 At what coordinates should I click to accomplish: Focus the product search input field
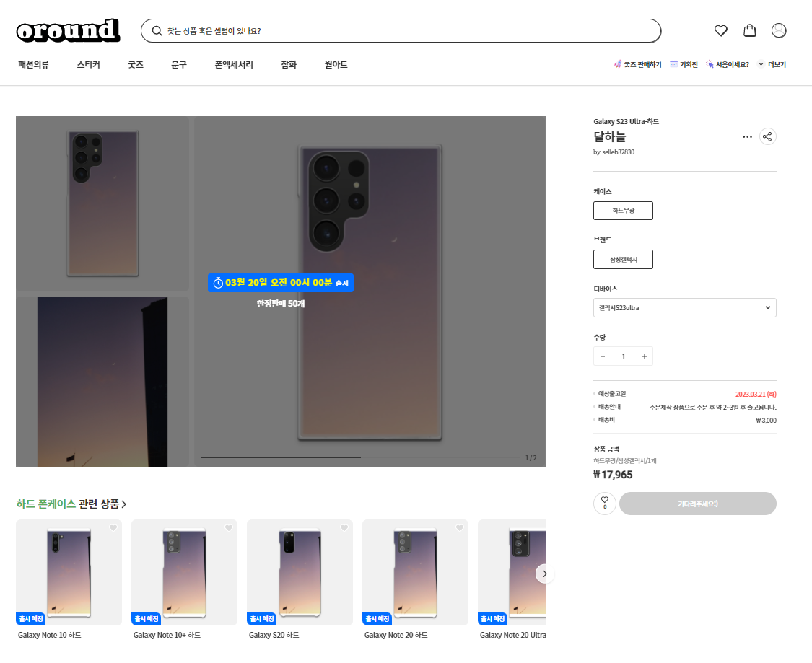click(x=401, y=31)
